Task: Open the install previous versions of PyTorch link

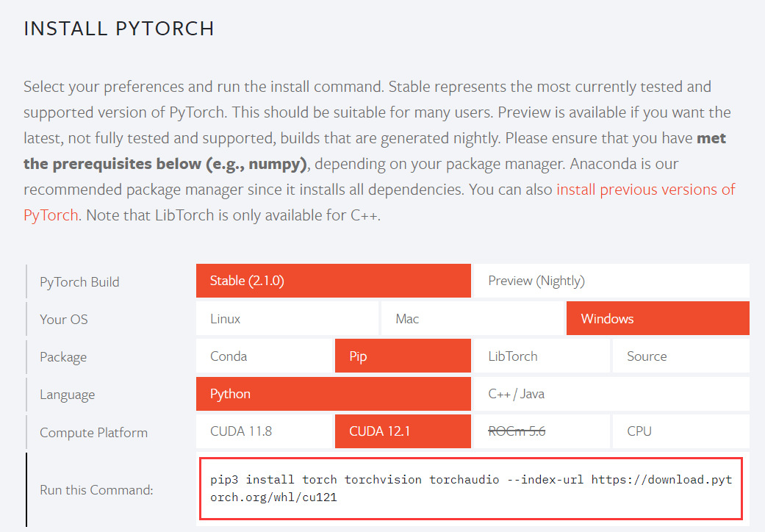Action: pyautogui.click(x=645, y=189)
